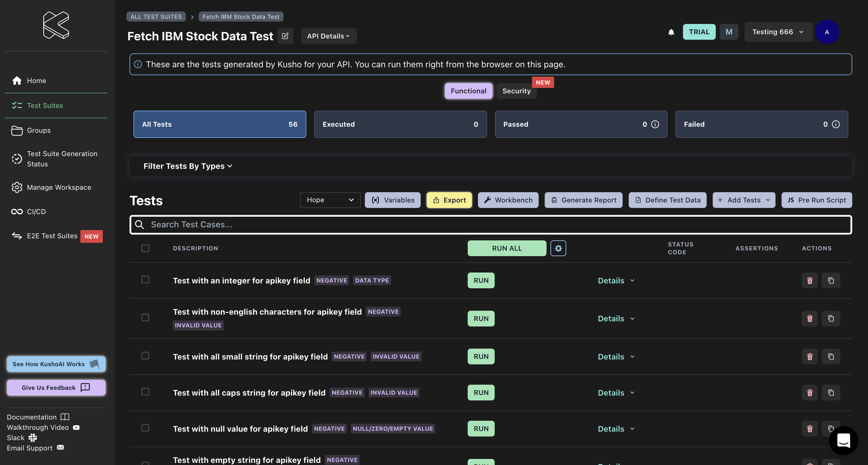This screenshot has height=465, width=868.
Task: Open Groups in the sidebar
Action: point(39,130)
